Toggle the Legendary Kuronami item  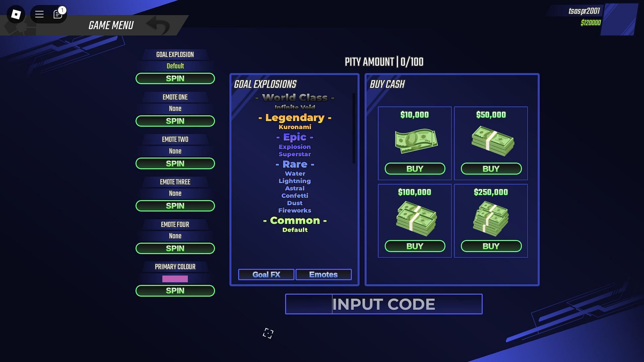pos(294,127)
